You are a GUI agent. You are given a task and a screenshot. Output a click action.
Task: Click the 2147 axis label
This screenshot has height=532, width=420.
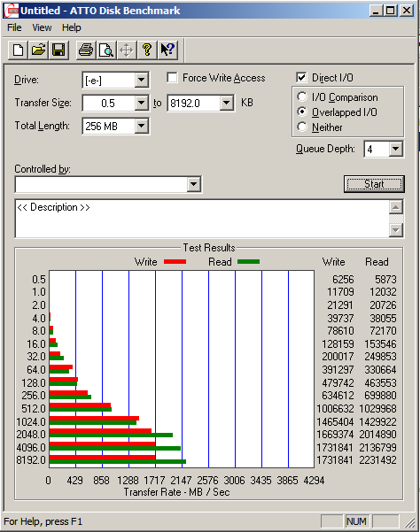coord(181,481)
